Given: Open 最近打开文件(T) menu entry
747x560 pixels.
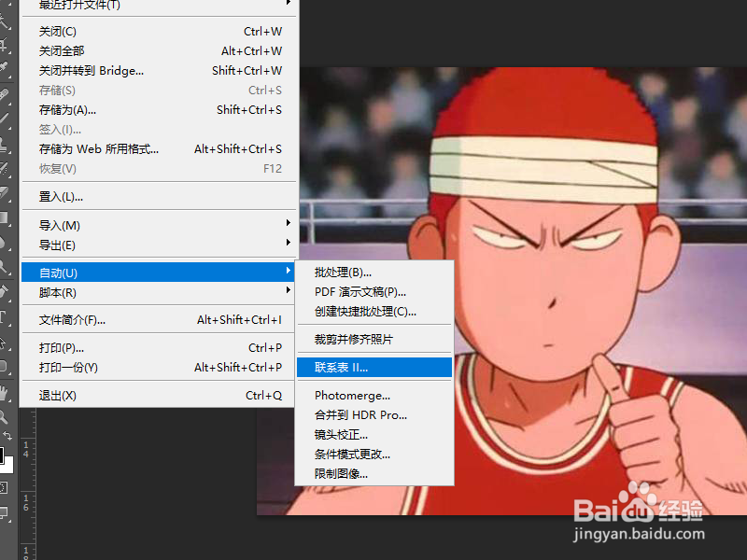Looking at the screenshot, I should point(159,5).
